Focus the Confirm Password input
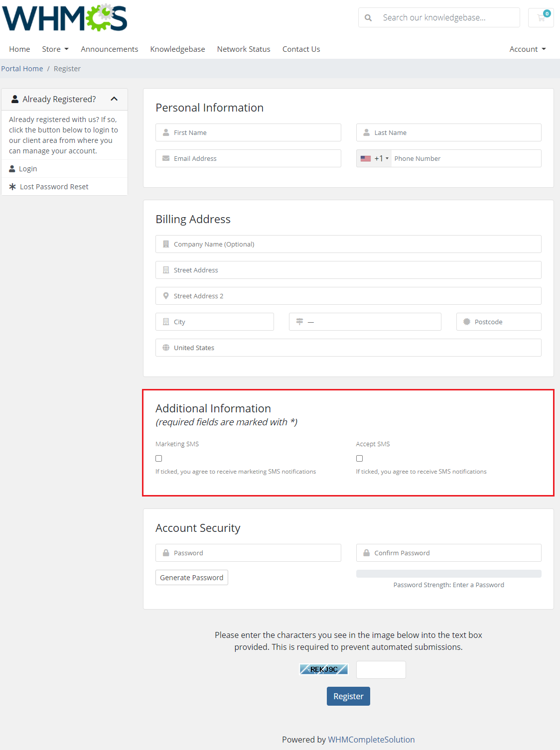The width and height of the screenshot is (560, 750). tap(449, 553)
